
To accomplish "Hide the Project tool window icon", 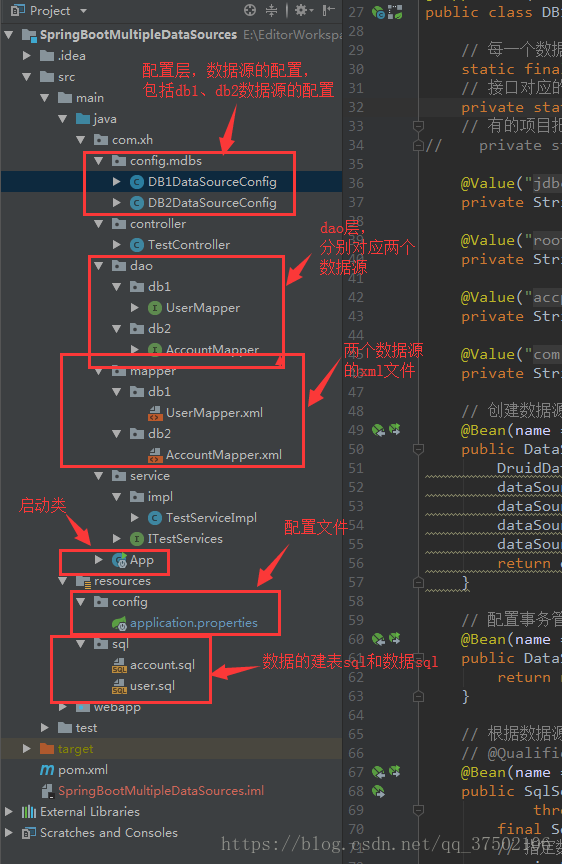I will tap(329, 10).
